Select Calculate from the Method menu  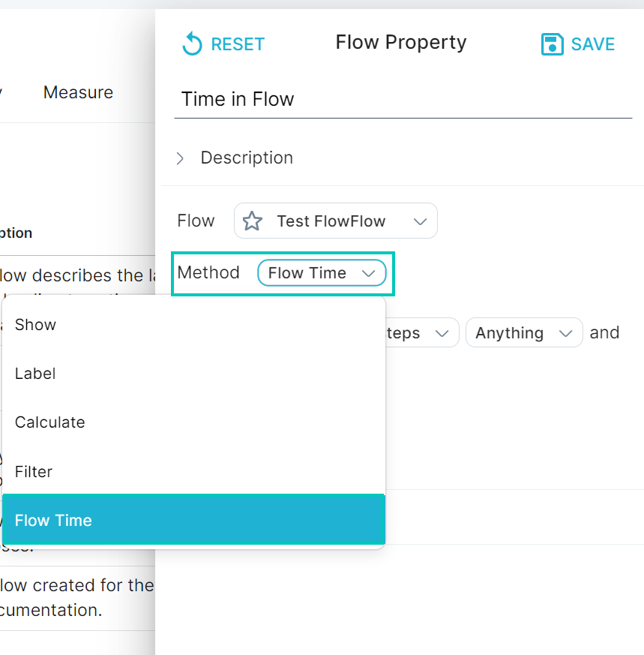[x=49, y=422]
